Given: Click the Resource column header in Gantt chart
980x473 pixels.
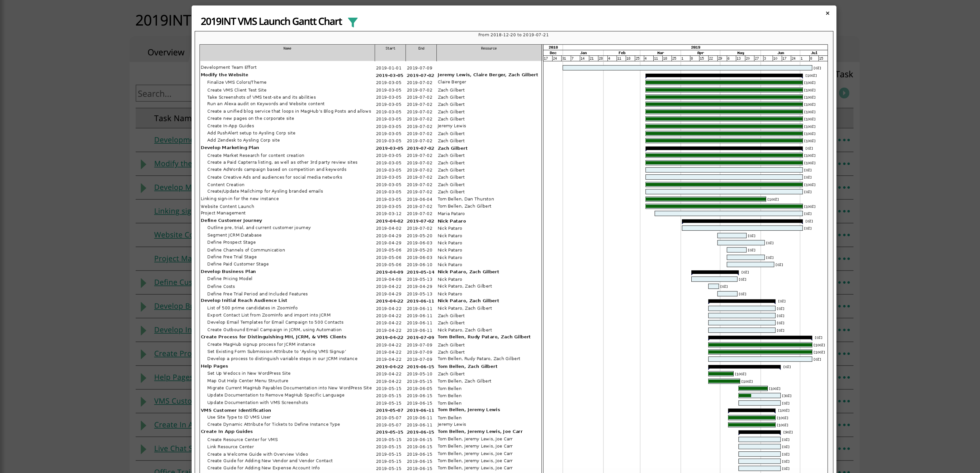Looking at the screenshot, I should [x=489, y=53].
